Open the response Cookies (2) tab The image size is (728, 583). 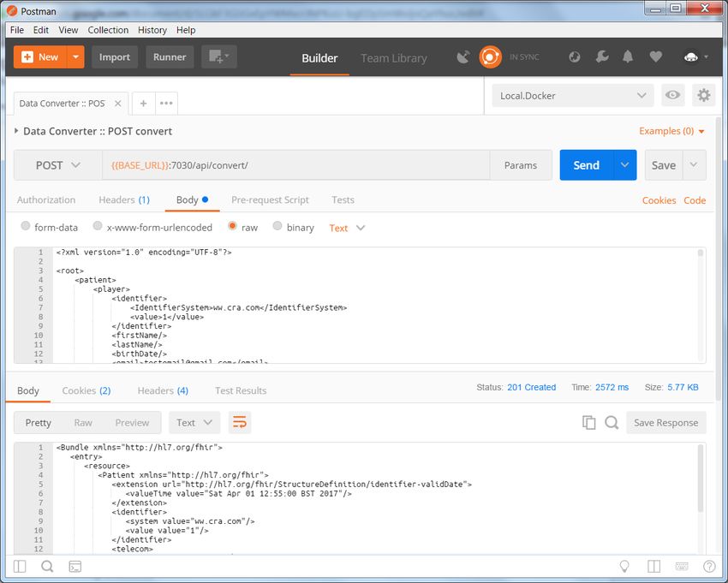(87, 391)
